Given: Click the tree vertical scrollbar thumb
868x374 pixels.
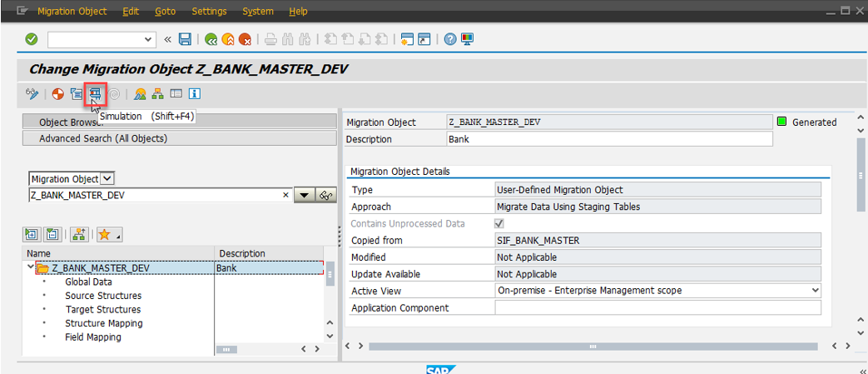Looking at the screenshot, I should (x=330, y=274).
